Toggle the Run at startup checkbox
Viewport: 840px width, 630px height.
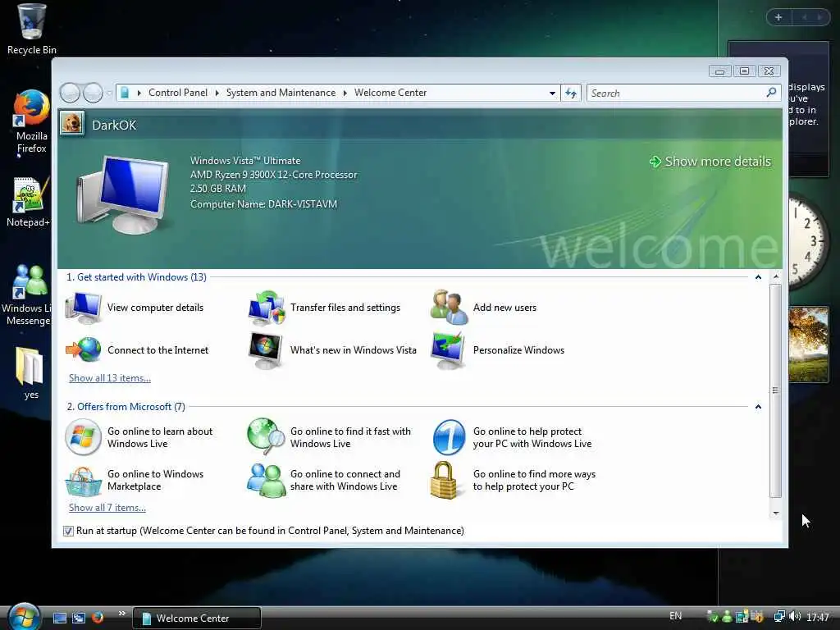pos(68,531)
